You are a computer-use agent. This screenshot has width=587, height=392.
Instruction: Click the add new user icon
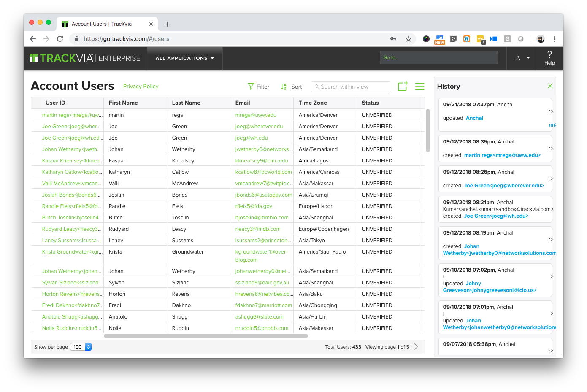pyautogui.click(x=403, y=86)
